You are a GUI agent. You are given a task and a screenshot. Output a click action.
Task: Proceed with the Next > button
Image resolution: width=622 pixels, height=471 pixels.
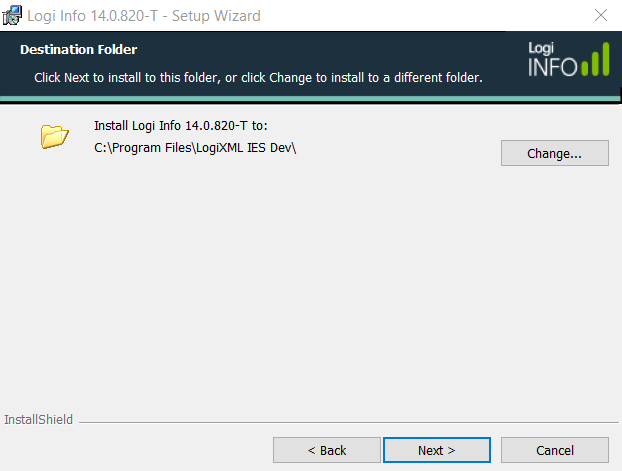point(437,450)
